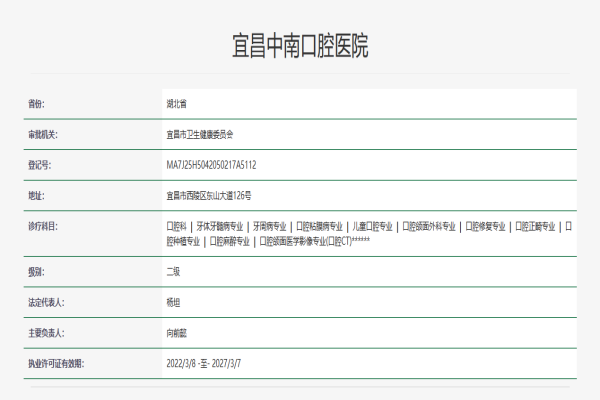Viewport: 600px width, 400px height.
Task: Select the 执业许可证有效期 label
Action: point(56,364)
